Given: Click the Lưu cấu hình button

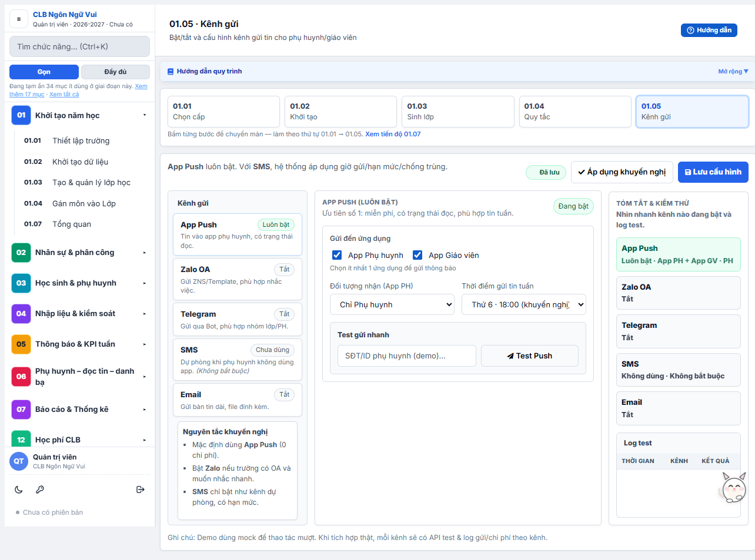Looking at the screenshot, I should [x=713, y=172].
